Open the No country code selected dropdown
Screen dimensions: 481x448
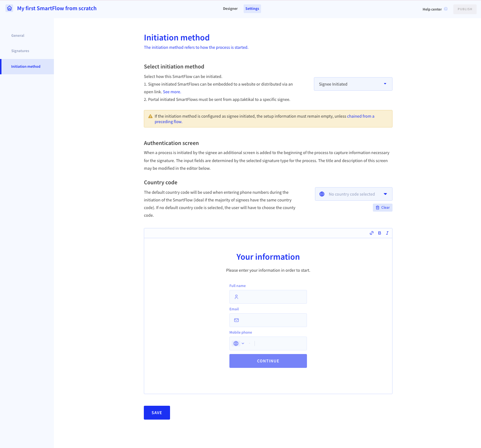pos(354,194)
